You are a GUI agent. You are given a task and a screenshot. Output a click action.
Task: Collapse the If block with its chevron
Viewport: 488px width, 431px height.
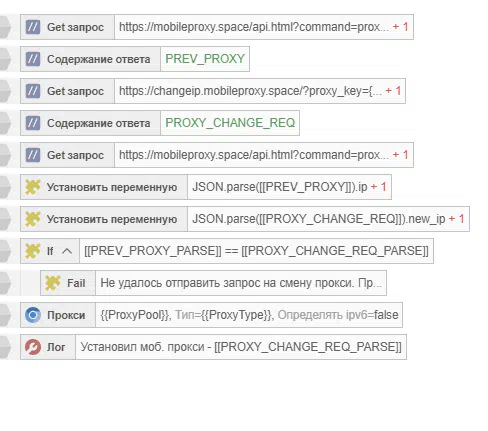67,251
